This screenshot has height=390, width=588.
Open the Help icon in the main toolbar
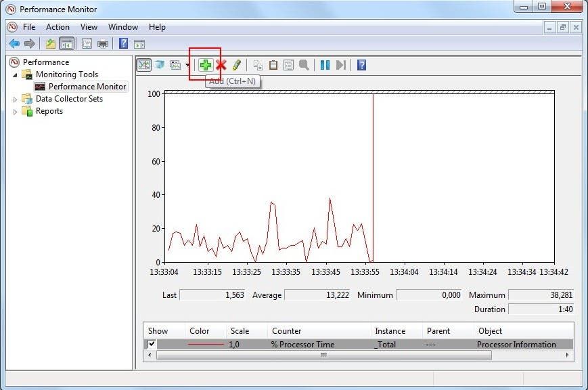click(123, 43)
